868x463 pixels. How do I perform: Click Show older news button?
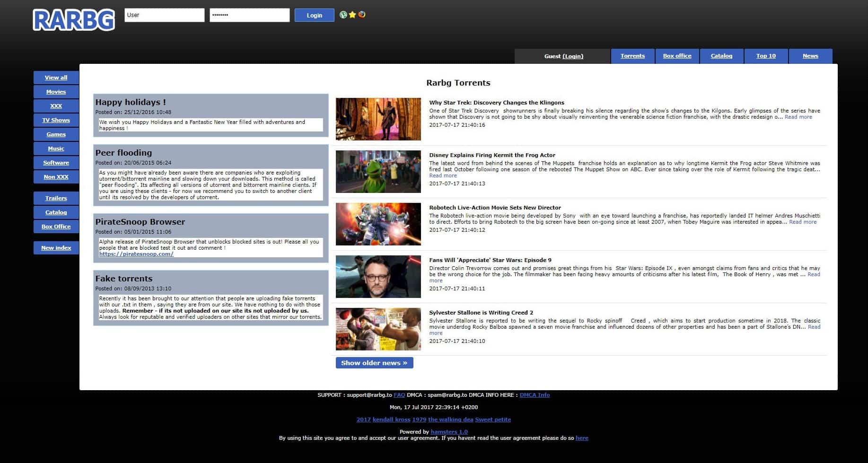pos(375,363)
